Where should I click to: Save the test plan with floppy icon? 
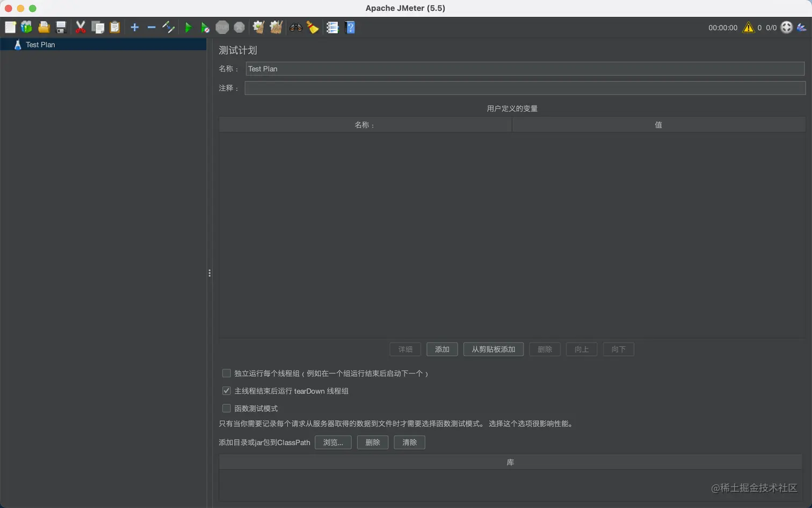(61, 27)
